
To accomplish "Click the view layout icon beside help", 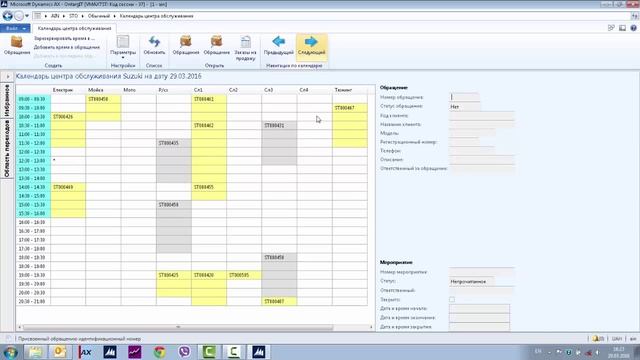I will click(x=622, y=28).
